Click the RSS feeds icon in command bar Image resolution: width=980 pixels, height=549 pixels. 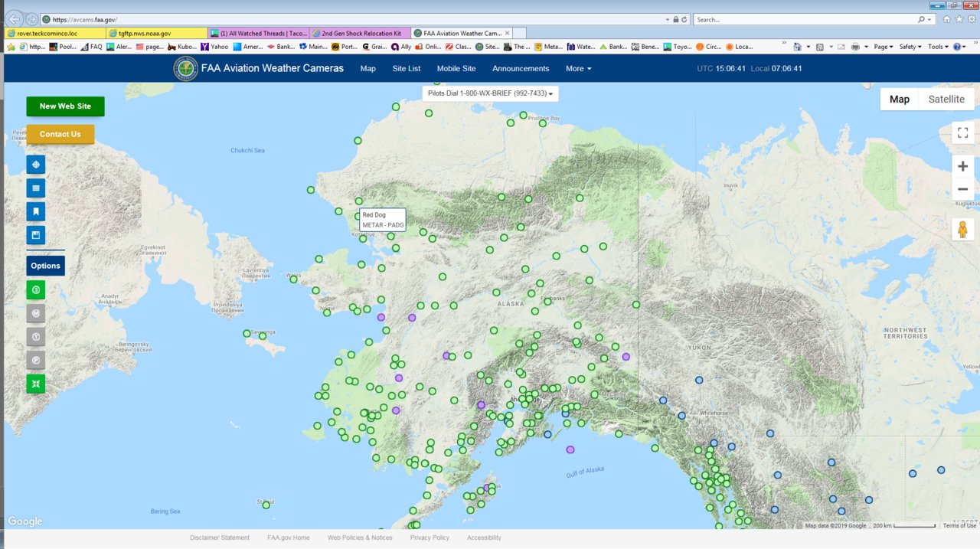coord(819,47)
